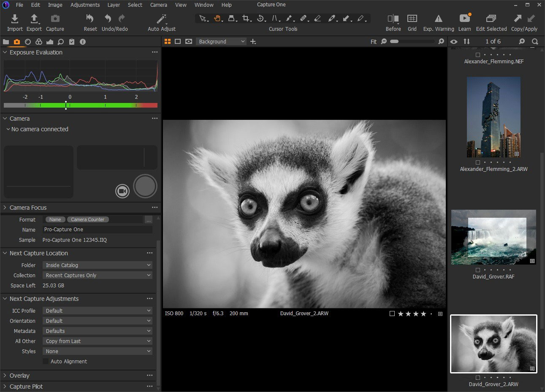Viewport: 545px width, 392px height.
Task: Open the ICC Profile dropdown
Action: tap(98, 311)
